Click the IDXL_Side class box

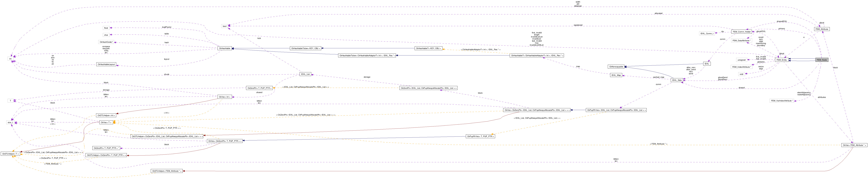[x=677, y=80]
